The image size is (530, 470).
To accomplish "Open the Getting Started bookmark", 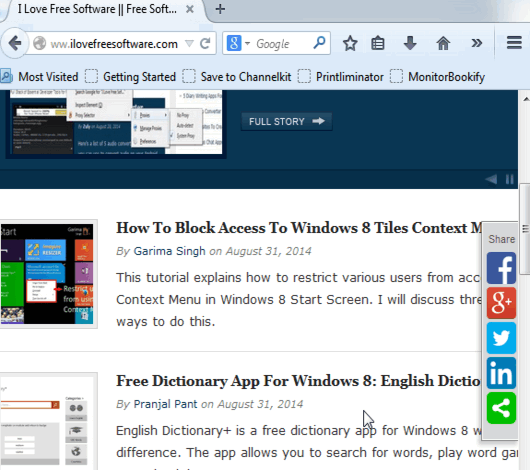I will [130, 77].
